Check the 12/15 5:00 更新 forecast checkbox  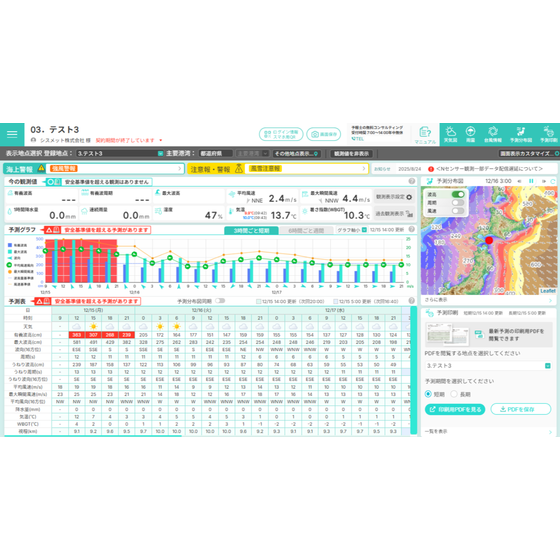[335, 301]
